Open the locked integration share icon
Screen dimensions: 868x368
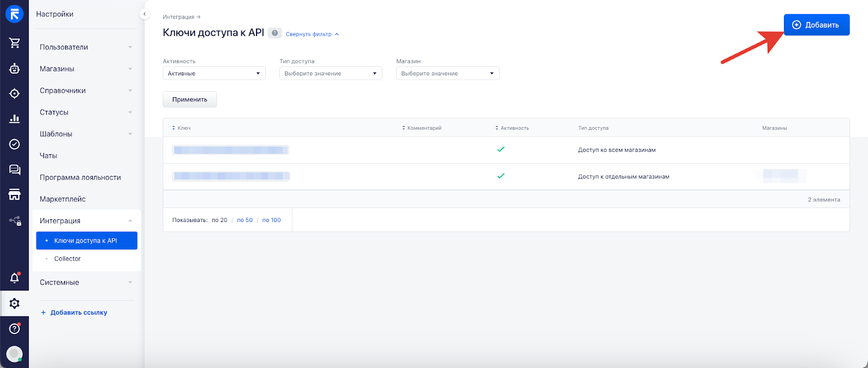point(15,220)
